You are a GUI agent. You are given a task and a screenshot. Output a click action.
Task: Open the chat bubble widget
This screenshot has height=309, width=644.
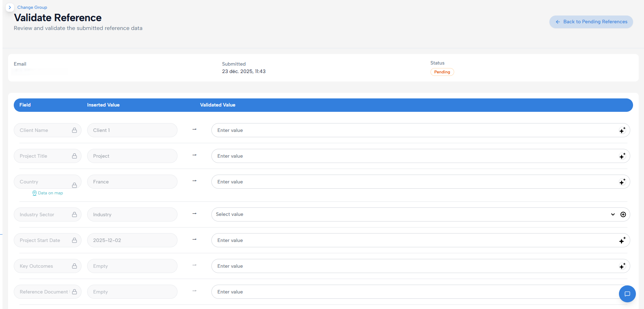[627, 294]
